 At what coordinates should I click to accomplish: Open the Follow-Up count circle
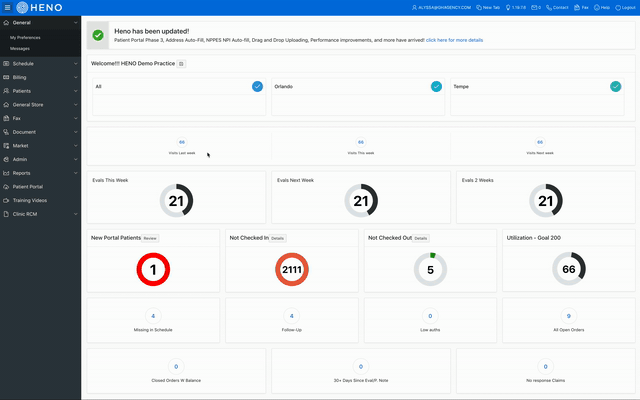pyautogui.click(x=291, y=316)
